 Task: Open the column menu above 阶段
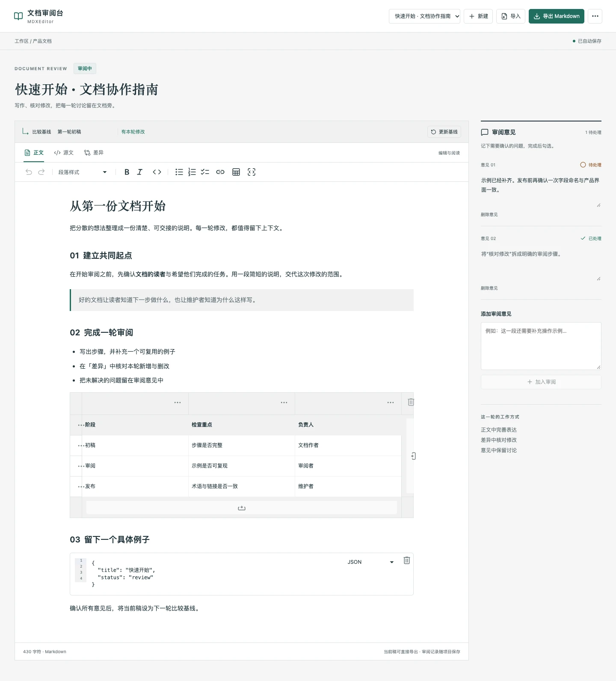click(178, 403)
